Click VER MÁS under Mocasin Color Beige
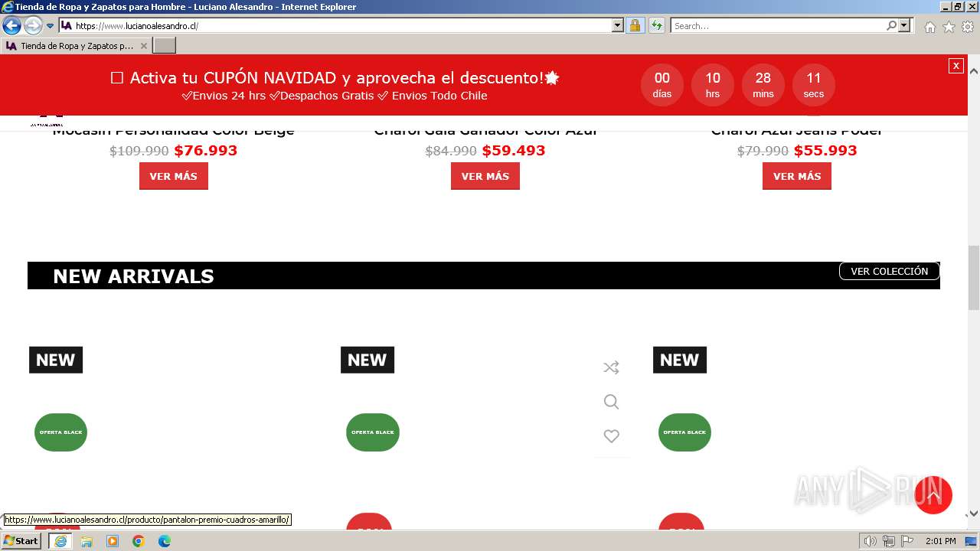The image size is (980, 551). (174, 176)
